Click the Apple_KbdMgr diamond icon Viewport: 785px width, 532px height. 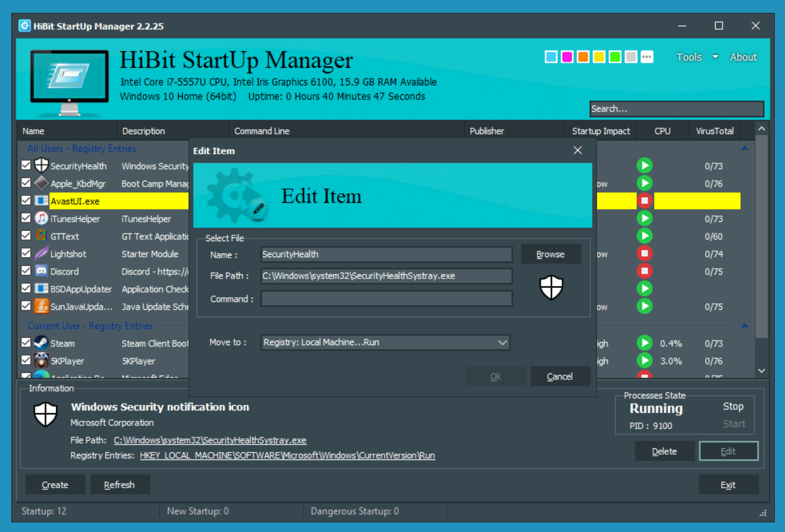pos(42,183)
